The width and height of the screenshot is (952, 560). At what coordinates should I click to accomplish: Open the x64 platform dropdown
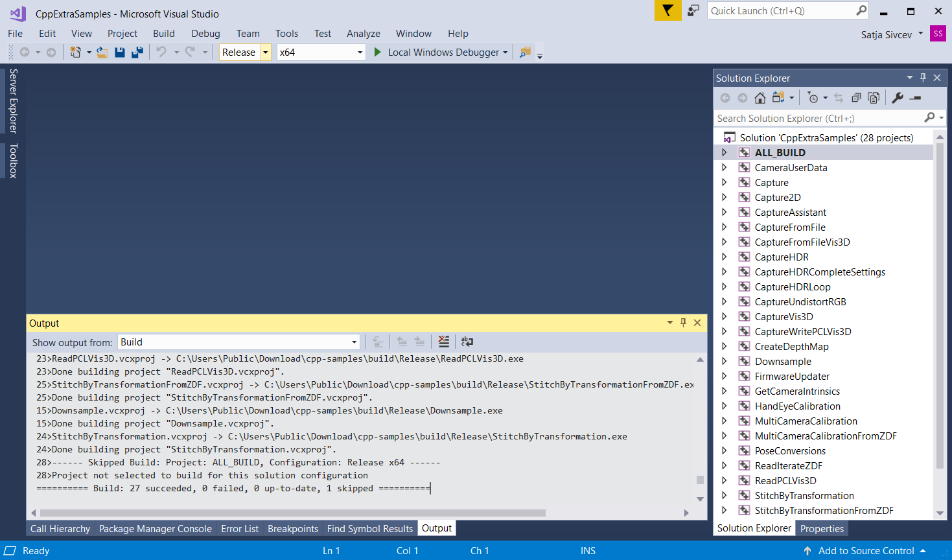coord(360,52)
